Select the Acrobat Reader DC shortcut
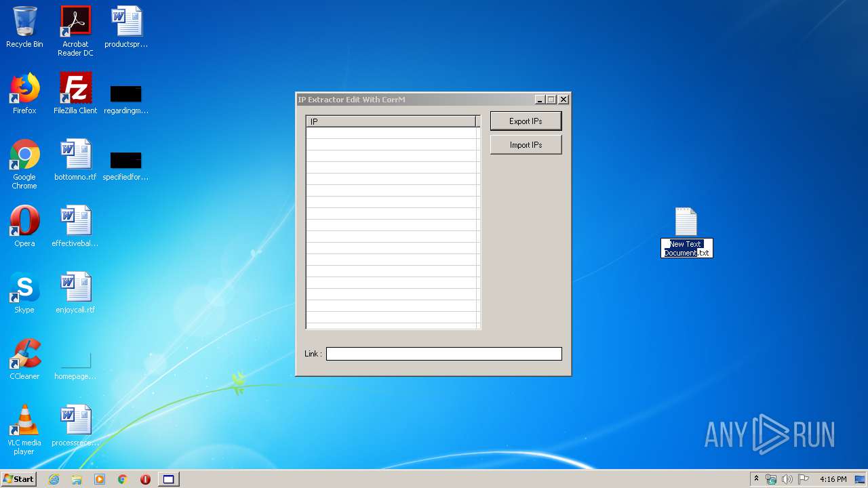The image size is (868, 488). (x=75, y=31)
